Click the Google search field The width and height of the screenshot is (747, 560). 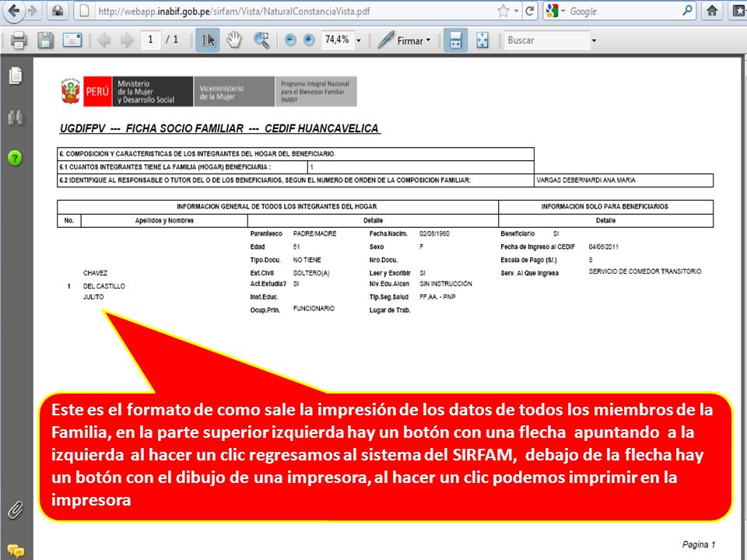tap(624, 11)
